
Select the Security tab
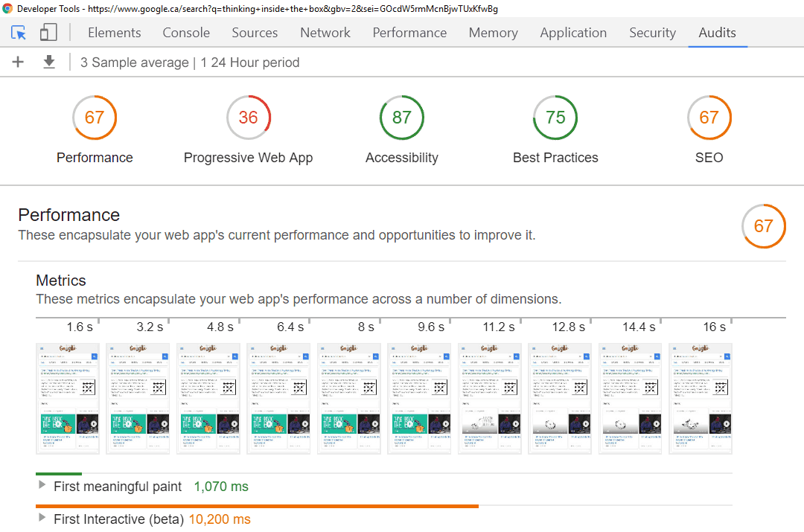[x=652, y=33]
